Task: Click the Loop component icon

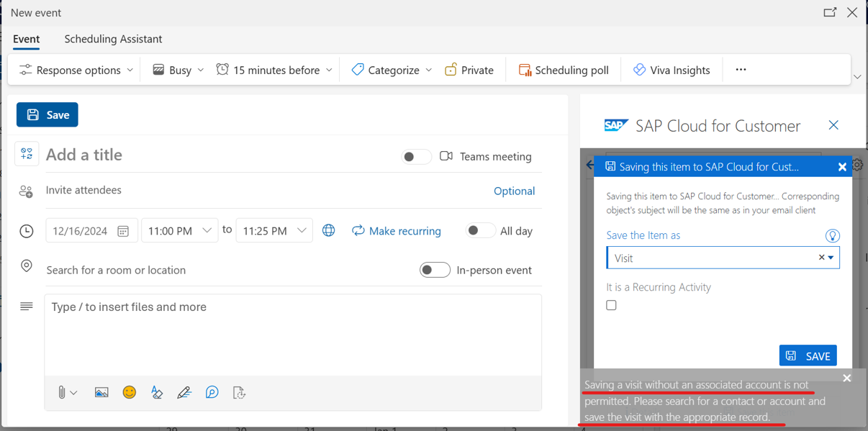Action: point(212,393)
